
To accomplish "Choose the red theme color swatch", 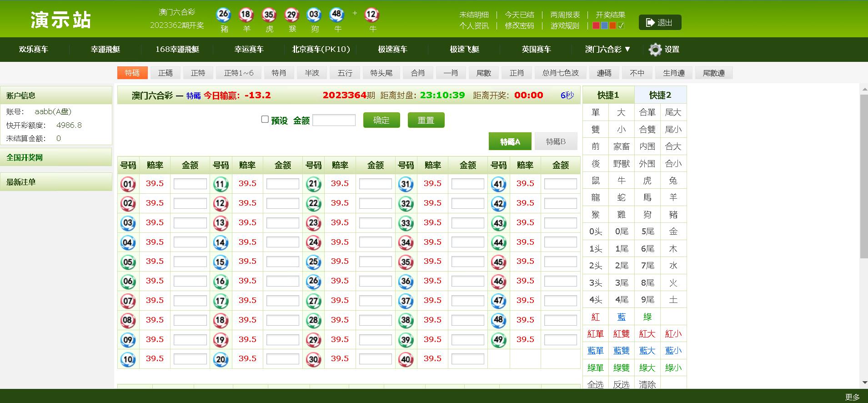I will (596, 26).
